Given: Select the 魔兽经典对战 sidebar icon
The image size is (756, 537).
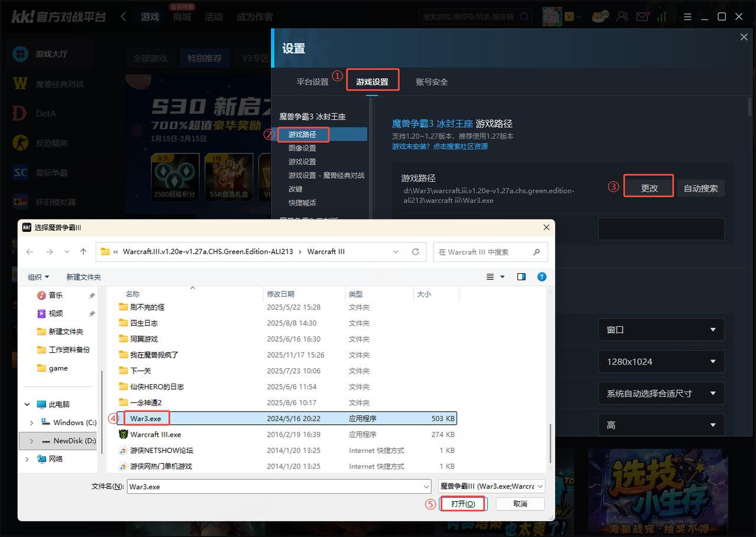Looking at the screenshot, I should point(50,83).
